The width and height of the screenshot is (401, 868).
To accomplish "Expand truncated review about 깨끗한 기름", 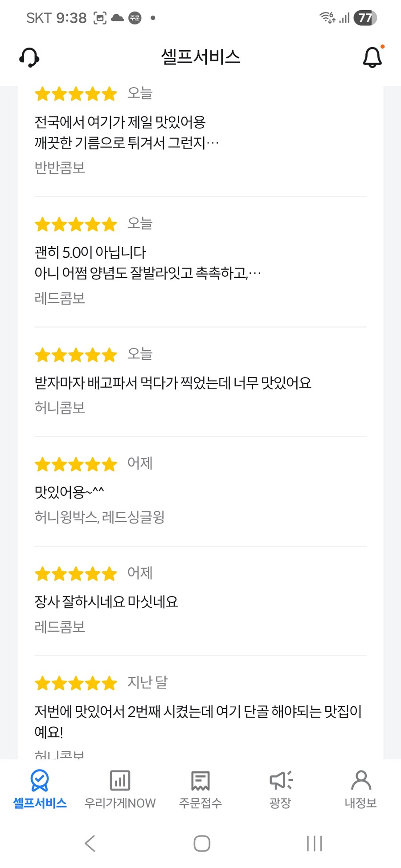I will (127, 143).
